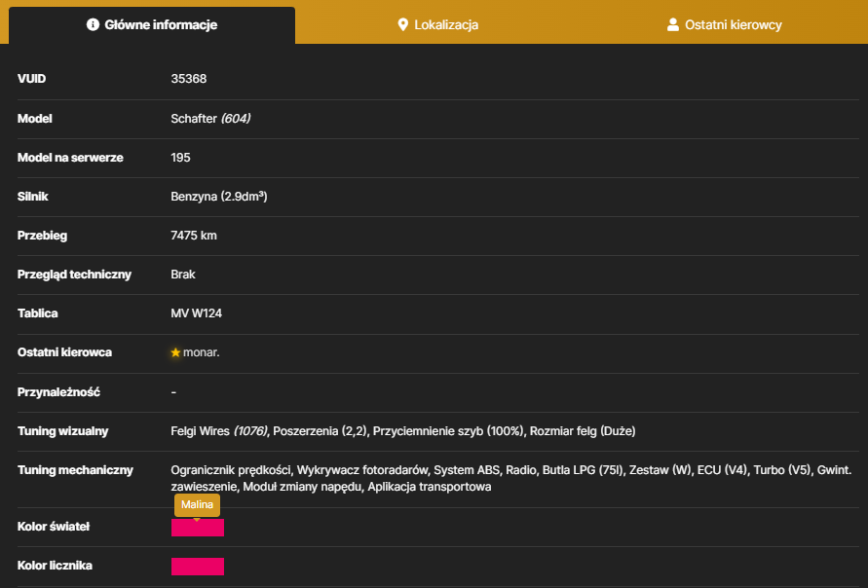Click Wykrywacz fotoradarów entry

pos(362,470)
